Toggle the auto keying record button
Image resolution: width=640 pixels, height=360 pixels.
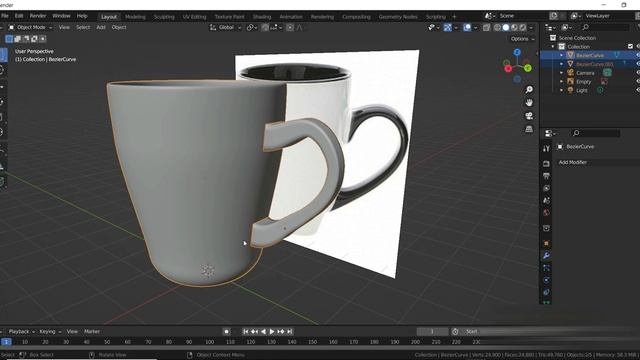[227, 332]
